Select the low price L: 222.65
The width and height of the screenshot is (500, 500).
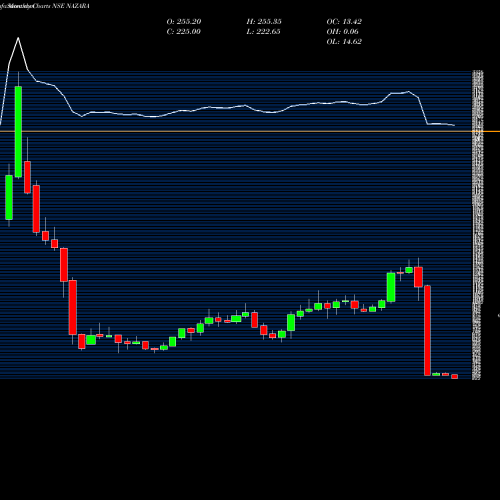click(263, 31)
